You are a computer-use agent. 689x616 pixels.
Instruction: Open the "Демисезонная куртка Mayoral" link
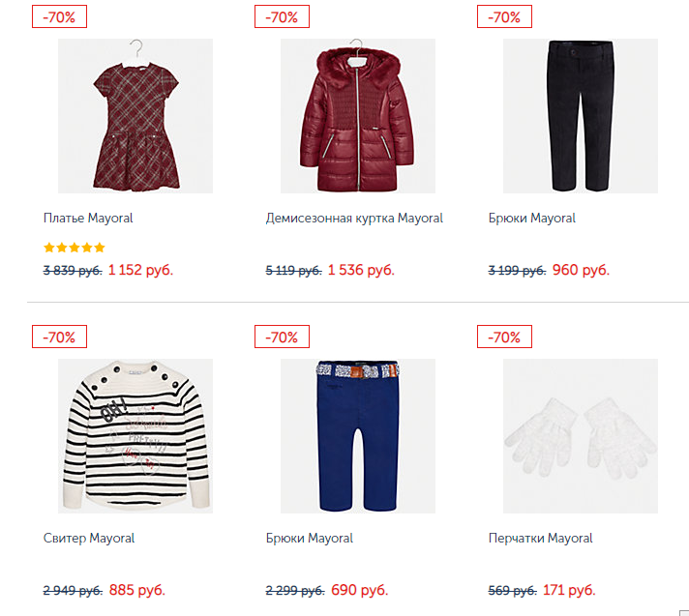click(354, 219)
